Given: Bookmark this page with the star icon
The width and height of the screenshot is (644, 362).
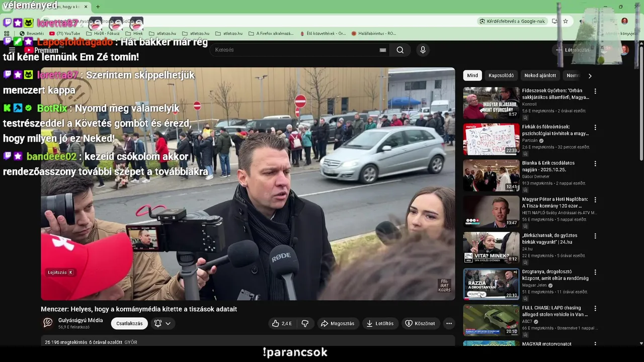Looking at the screenshot, I should pyautogui.click(x=566, y=21).
